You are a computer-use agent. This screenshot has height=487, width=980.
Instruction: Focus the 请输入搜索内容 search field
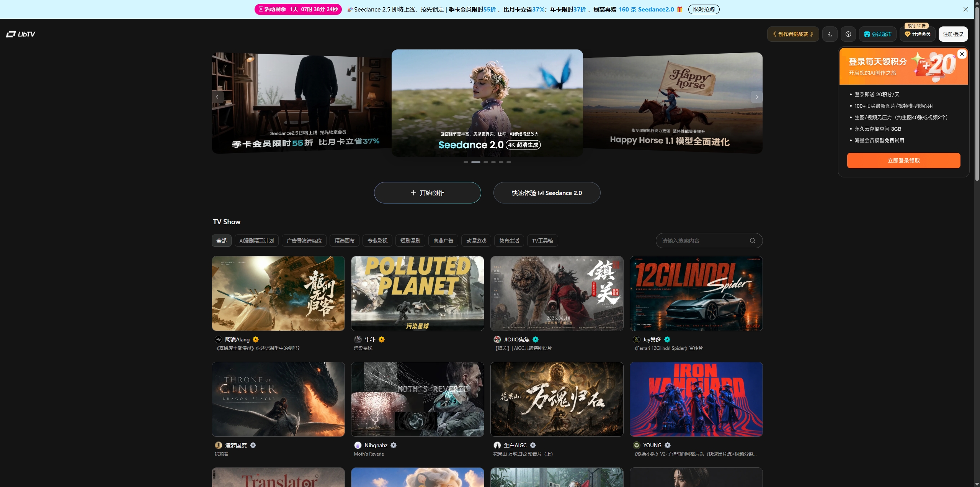709,241
